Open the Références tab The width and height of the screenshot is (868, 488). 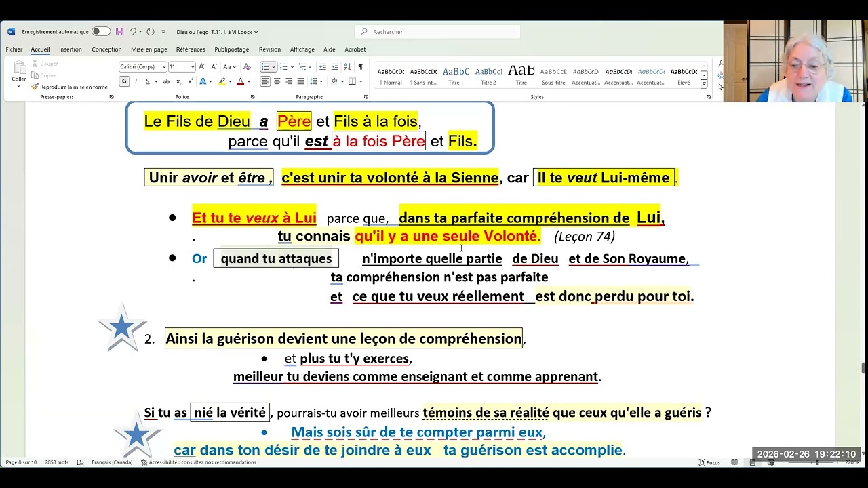[191, 49]
